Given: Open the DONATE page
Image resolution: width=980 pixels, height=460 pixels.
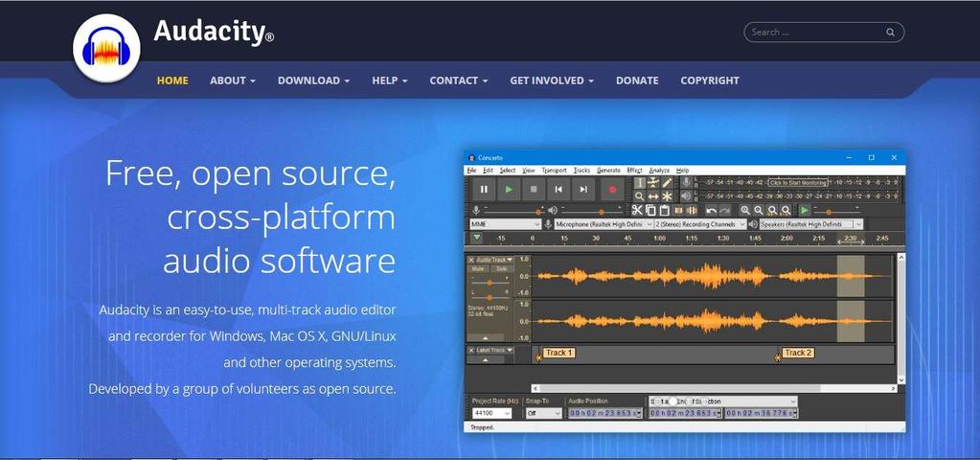Looking at the screenshot, I should click(x=637, y=80).
